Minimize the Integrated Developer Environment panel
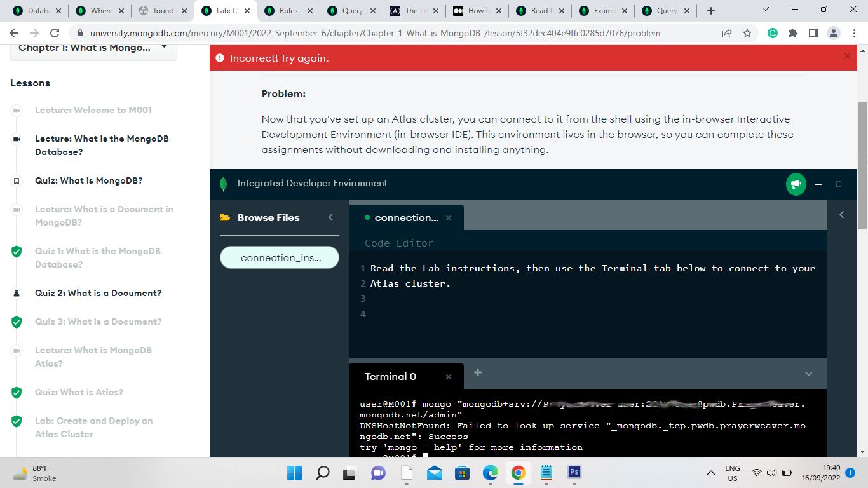868x488 pixels. tap(818, 184)
